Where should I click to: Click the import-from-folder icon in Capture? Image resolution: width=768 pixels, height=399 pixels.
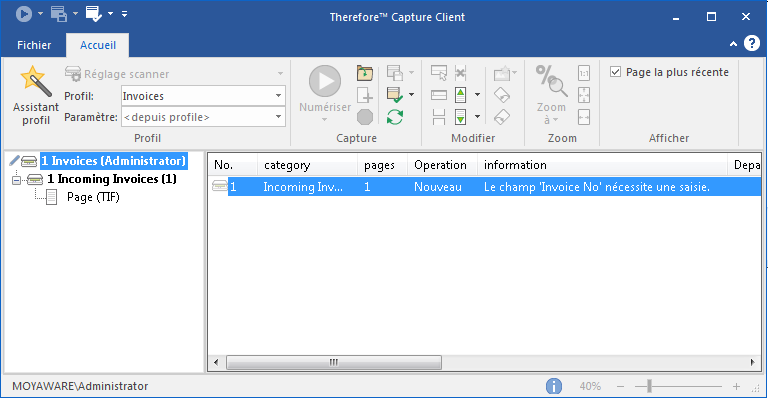364,73
